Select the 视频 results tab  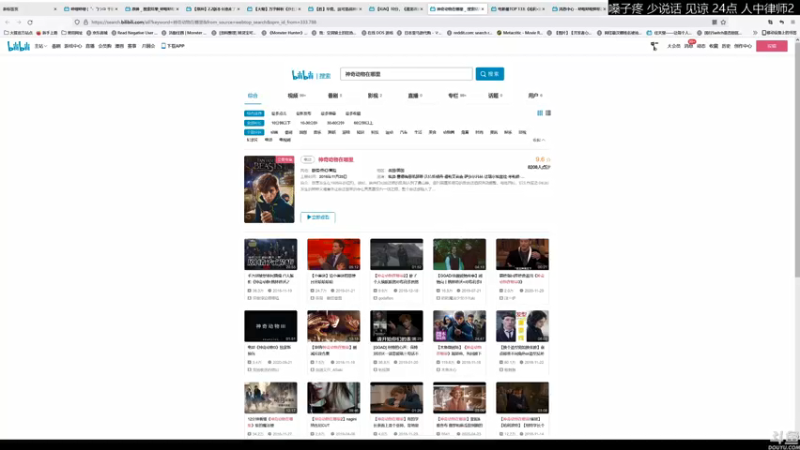[x=296, y=95]
